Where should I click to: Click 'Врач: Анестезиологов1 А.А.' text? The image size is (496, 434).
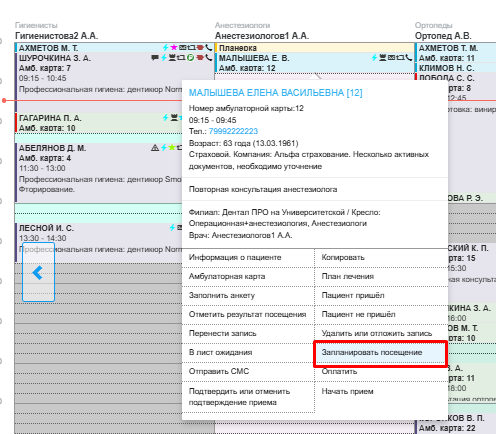click(240, 235)
